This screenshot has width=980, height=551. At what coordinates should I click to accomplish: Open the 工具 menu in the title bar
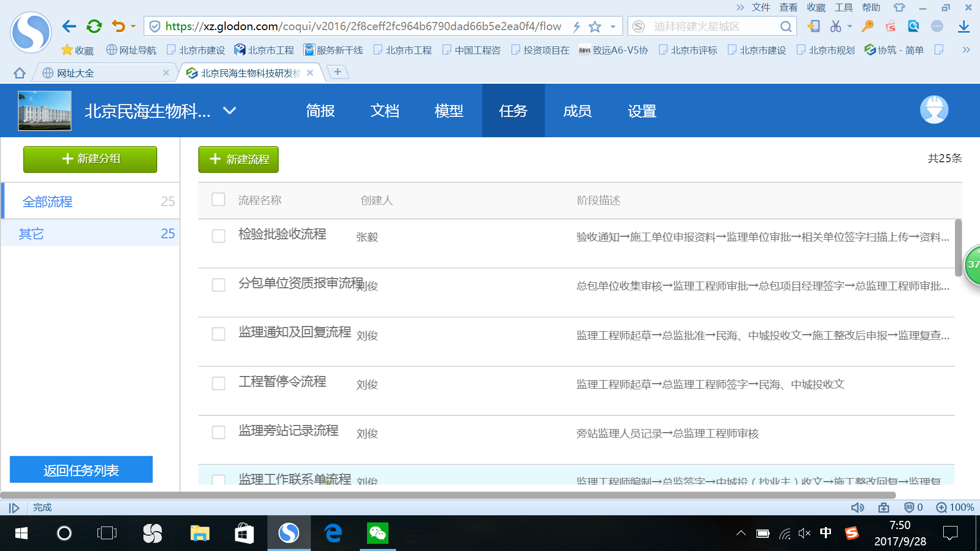point(843,7)
